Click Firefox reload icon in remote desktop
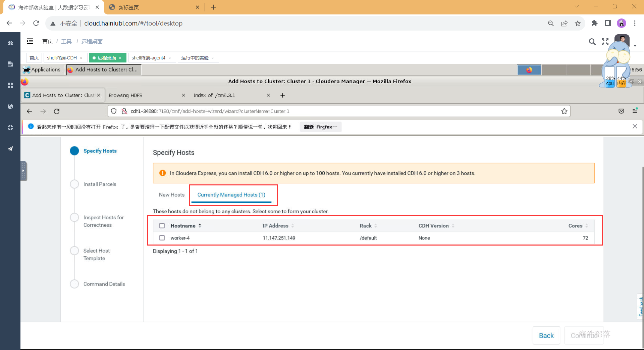 tap(57, 111)
